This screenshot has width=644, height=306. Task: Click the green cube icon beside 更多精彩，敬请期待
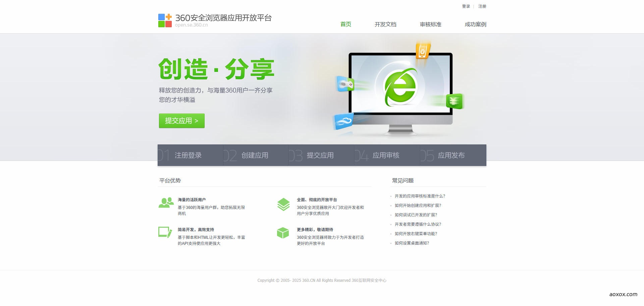point(283,233)
